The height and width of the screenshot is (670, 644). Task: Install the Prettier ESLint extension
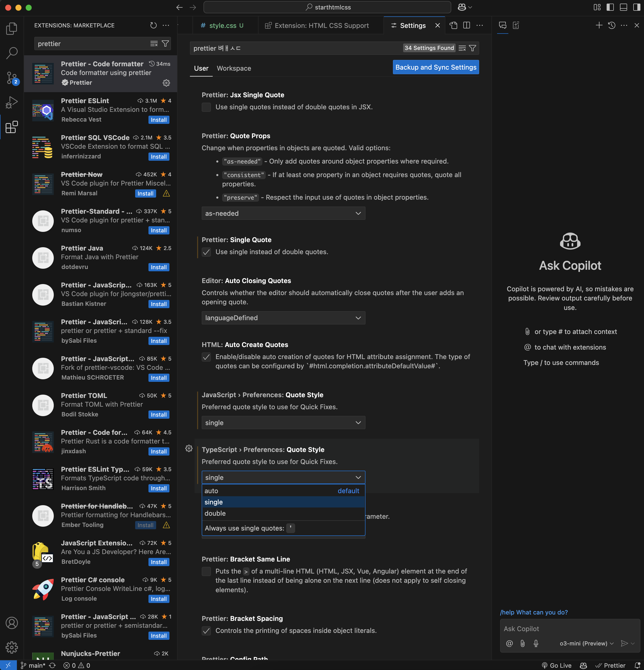point(159,120)
